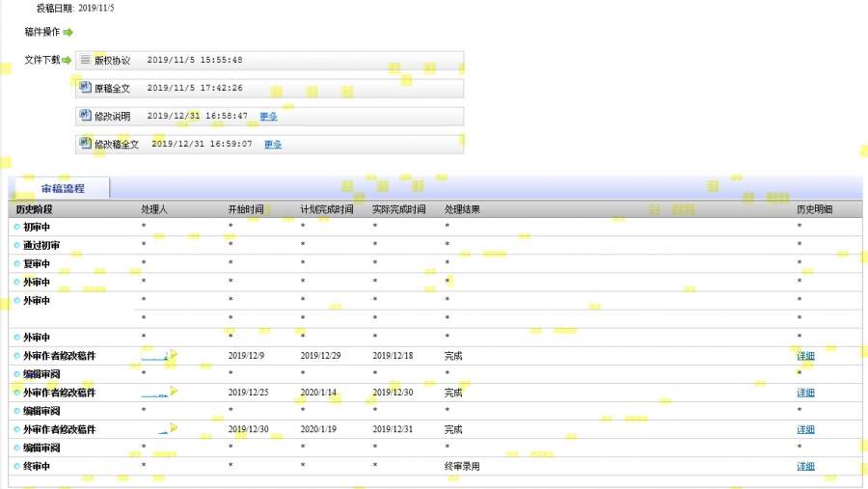The image size is (868, 489).
Task: Click the 稿件操作 label
Action: (x=42, y=32)
